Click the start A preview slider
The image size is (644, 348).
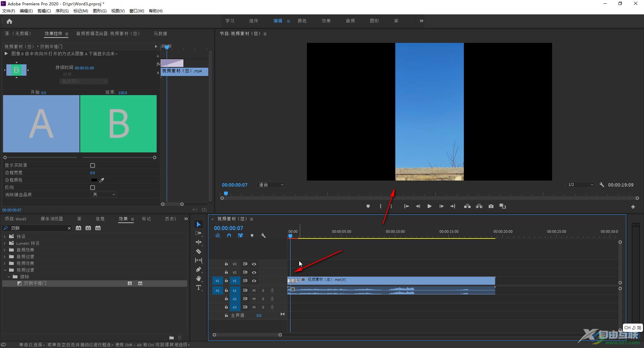(5, 157)
